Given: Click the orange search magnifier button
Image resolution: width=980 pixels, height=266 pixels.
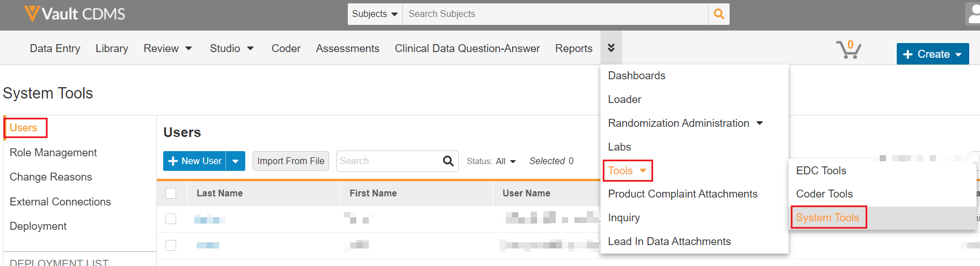Looking at the screenshot, I should coord(718,14).
